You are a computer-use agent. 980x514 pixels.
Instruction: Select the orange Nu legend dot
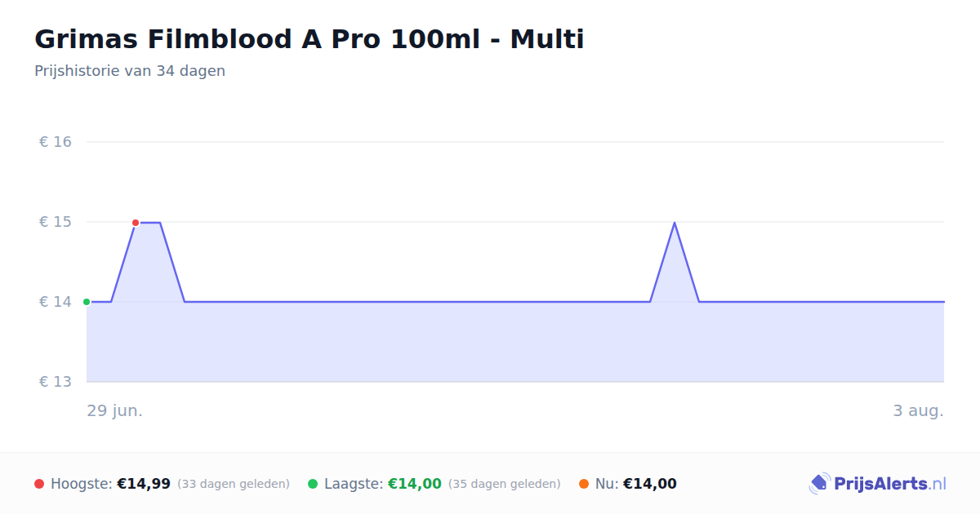[584, 484]
